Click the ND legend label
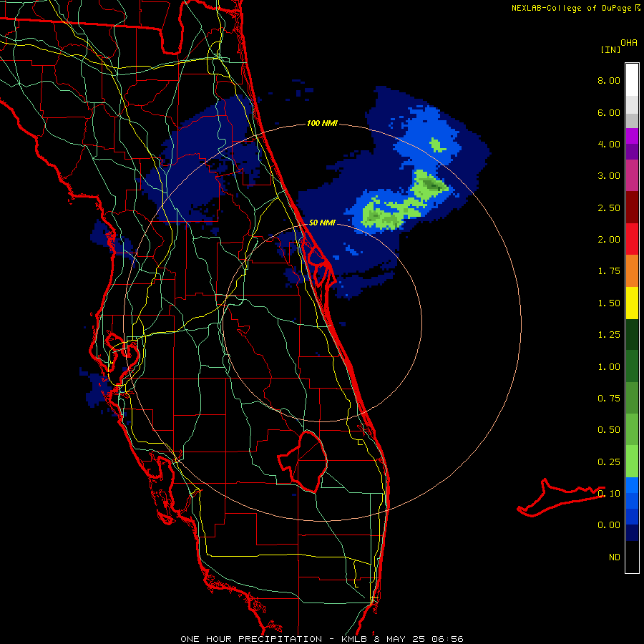The width and height of the screenshot is (644, 644). (x=615, y=557)
